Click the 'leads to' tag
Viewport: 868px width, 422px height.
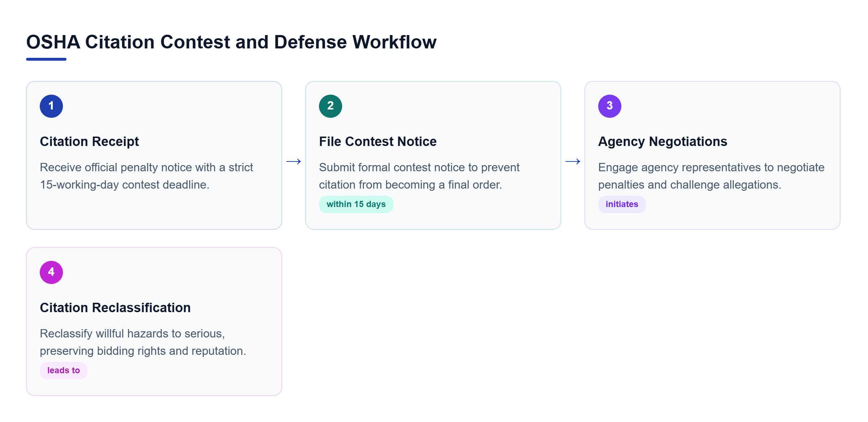[x=64, y=371]
